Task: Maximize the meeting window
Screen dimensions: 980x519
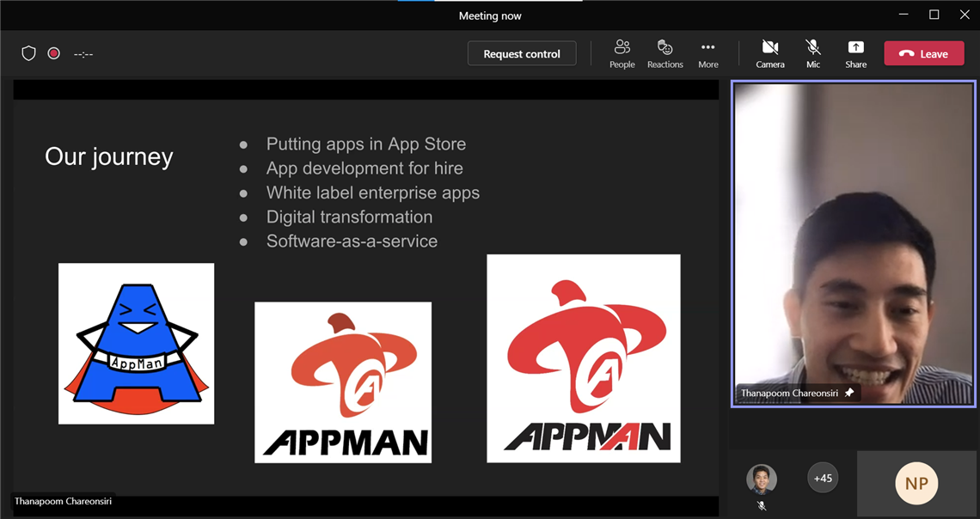Action: (x=934, y=15)
